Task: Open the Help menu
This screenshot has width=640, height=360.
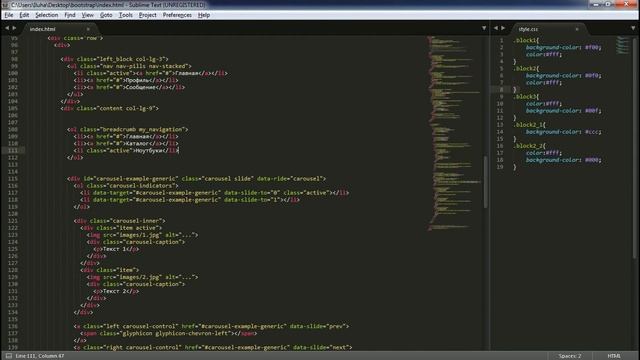Action: click(204, 15)
